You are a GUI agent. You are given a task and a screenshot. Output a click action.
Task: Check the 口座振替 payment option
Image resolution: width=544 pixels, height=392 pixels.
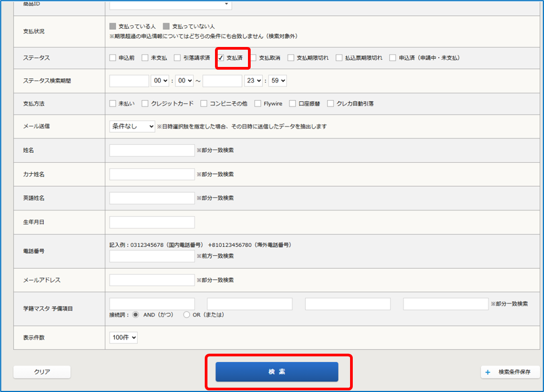(x=292, y=103)
